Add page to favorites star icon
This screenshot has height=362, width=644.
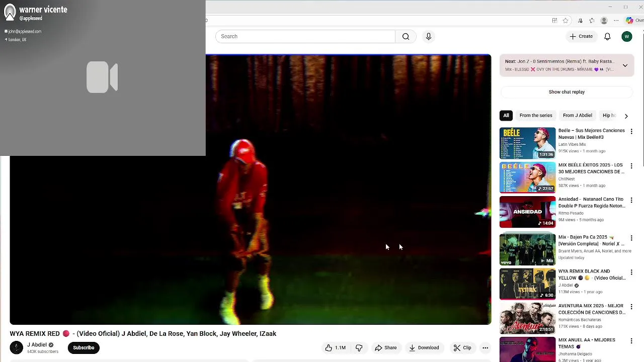[566, 21]
